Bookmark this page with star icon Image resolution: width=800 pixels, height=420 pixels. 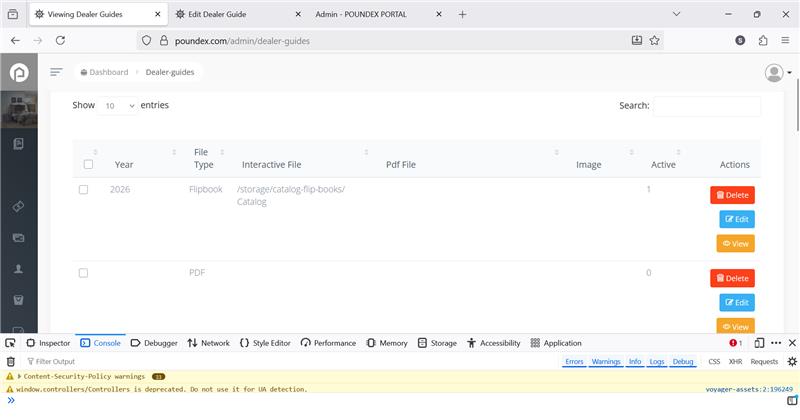click(654, 40)
